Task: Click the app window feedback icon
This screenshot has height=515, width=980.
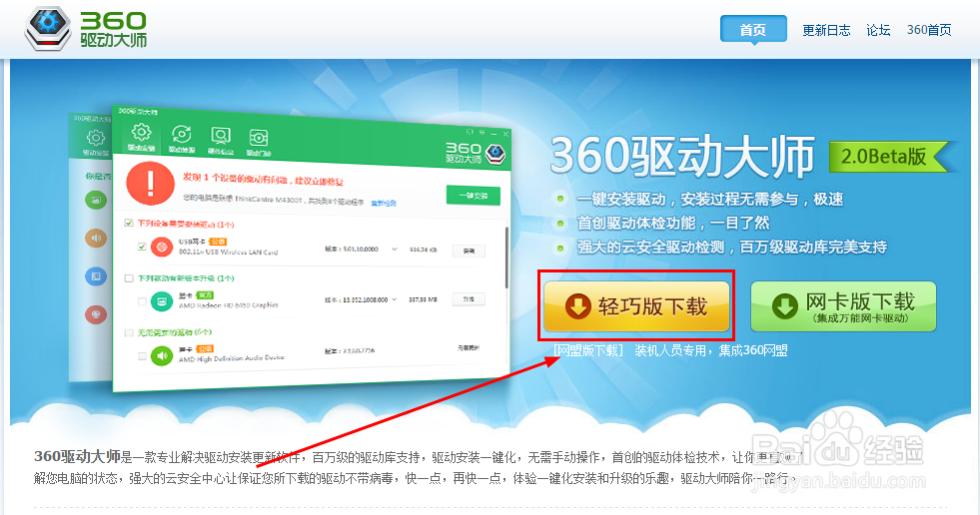Action: (x=470, y=133)
